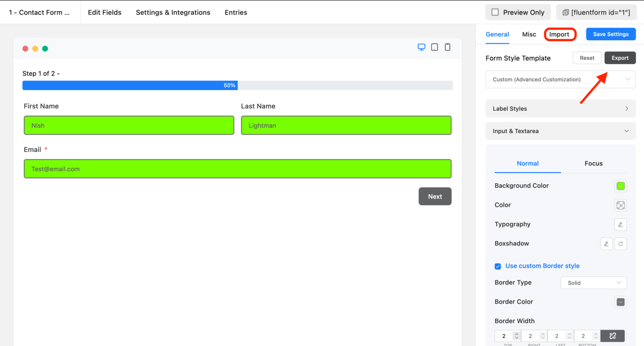Increment the TOP border width stepper
The height and width of the screenshot is (346, 644).
516,333
